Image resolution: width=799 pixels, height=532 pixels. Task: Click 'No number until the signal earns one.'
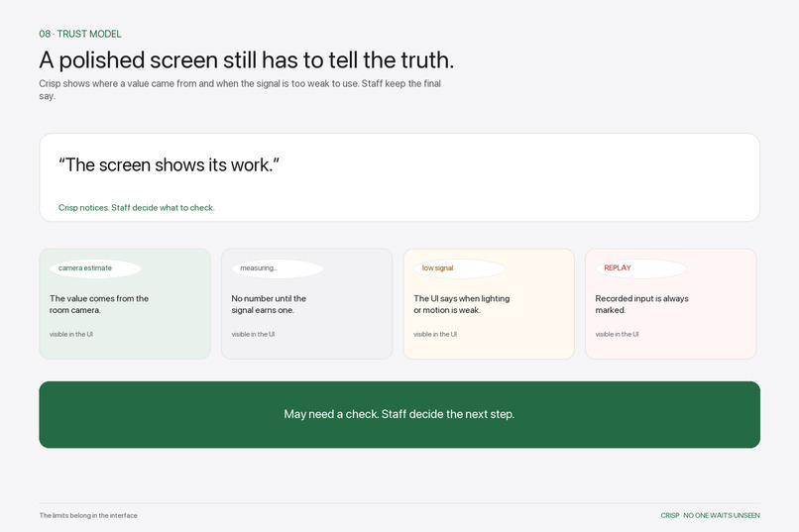point(269,304)
